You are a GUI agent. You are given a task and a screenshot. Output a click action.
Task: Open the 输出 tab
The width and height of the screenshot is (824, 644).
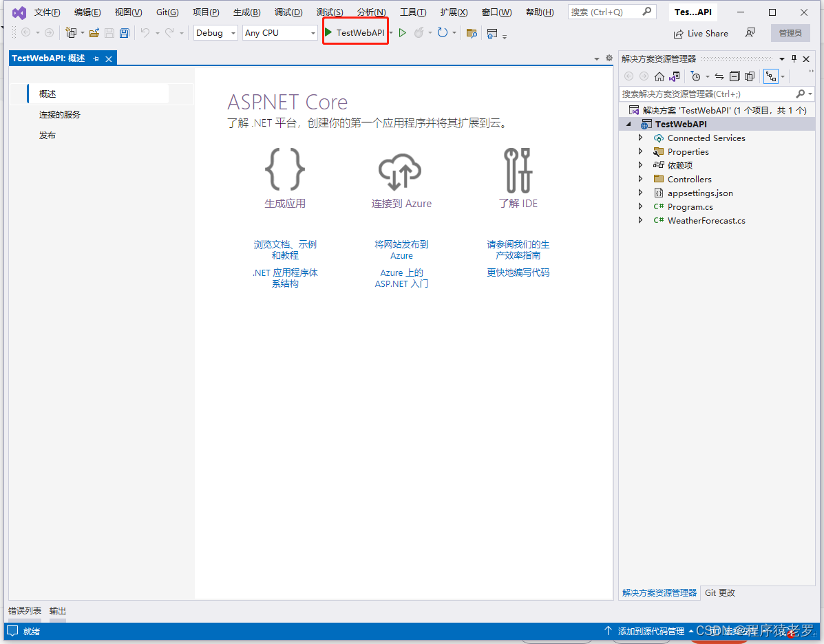pos(58,611)
